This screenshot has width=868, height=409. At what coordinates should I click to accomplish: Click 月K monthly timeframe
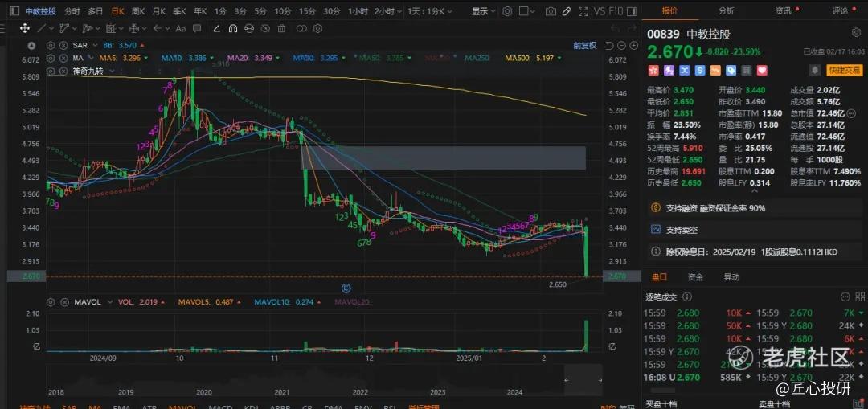point(159,11)
